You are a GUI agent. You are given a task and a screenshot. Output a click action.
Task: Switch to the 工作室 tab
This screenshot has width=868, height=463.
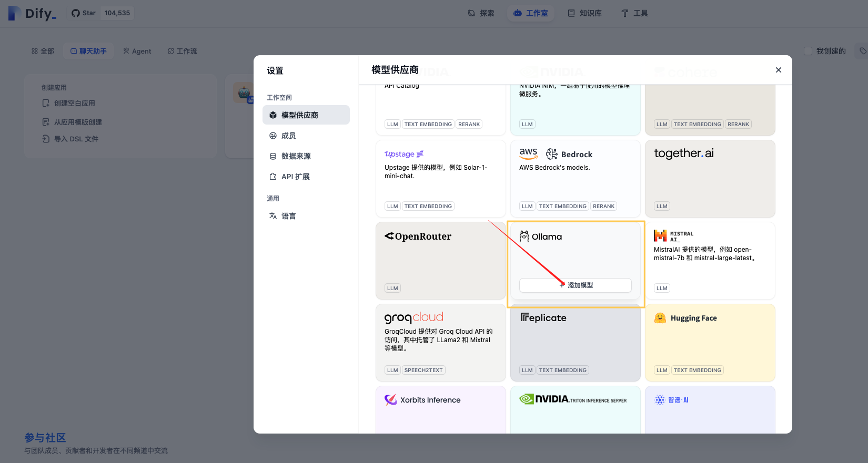(531, 13)
